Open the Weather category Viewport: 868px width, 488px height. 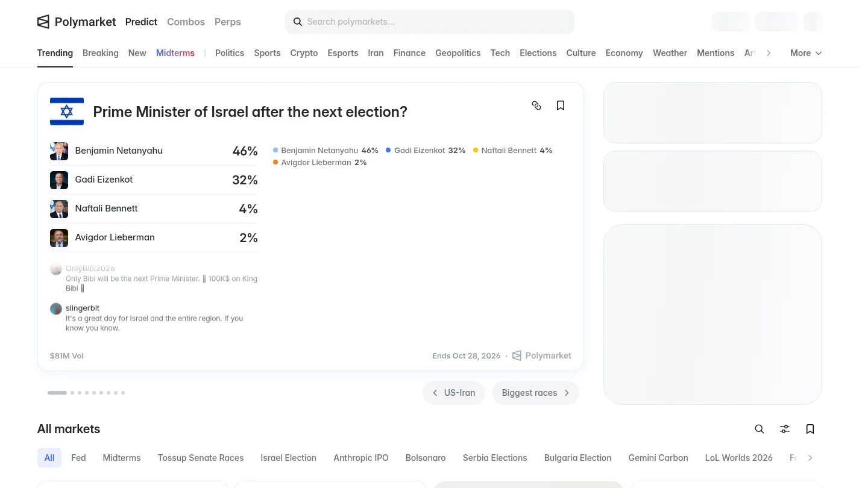coord(670,53)
